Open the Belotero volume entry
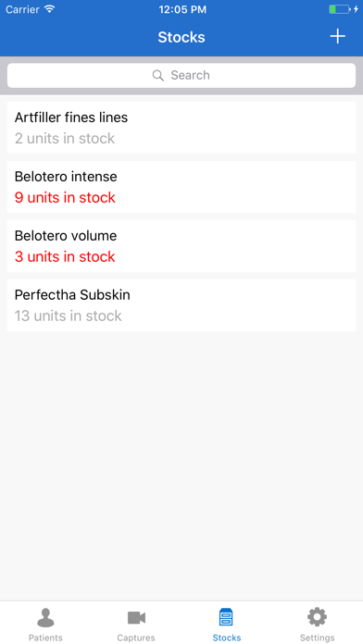The height and width of the screenshot is (644, 363). [x=181, y=246]
